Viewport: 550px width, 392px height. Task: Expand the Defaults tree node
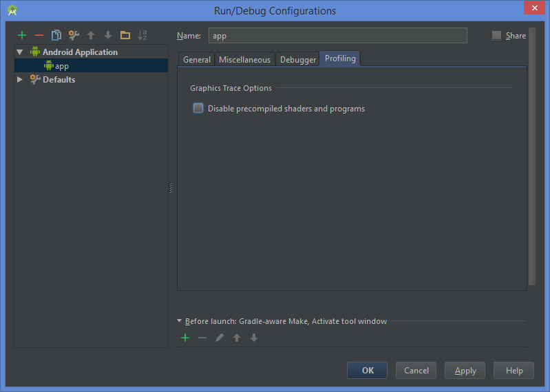(20, 80)
